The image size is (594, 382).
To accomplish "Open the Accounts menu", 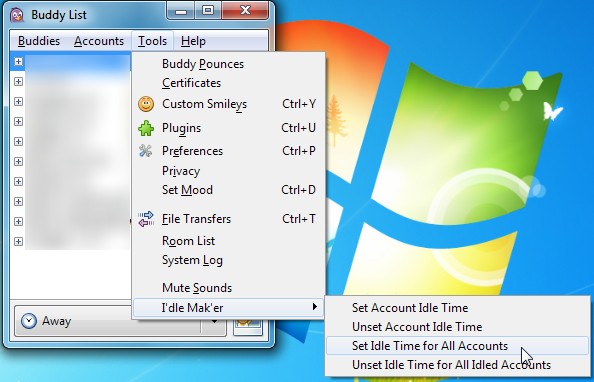I will coord(99,41).
